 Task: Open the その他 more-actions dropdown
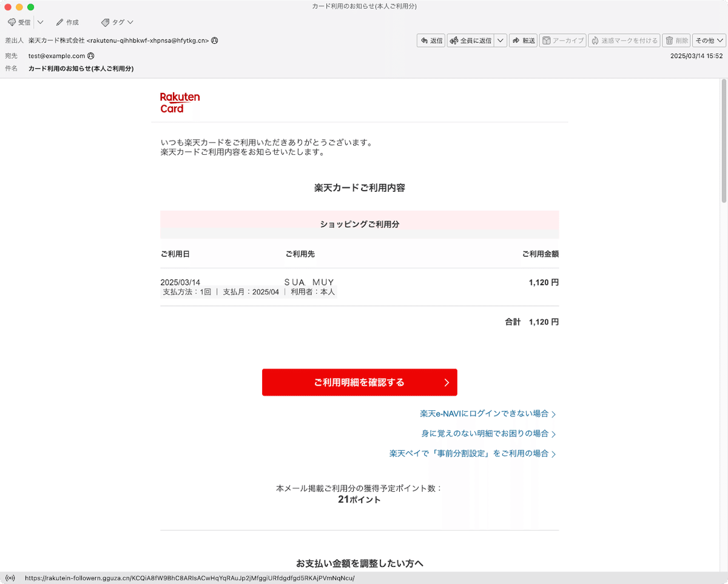pyautogui.click(x=709, y=41)
